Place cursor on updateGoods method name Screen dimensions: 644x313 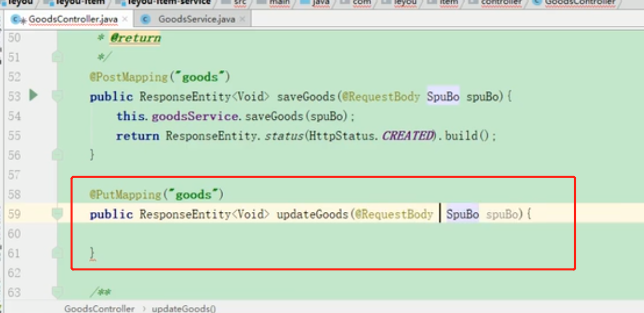[x=312, y=214]
